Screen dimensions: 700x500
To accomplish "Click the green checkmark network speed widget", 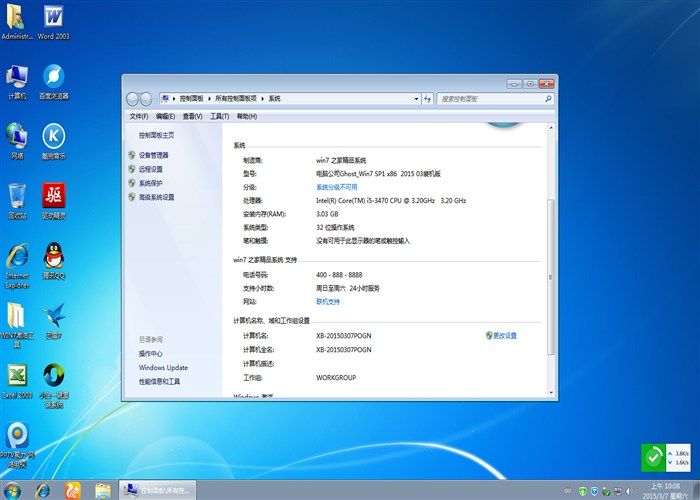I will pyautogui.click(x=652, y=458).
